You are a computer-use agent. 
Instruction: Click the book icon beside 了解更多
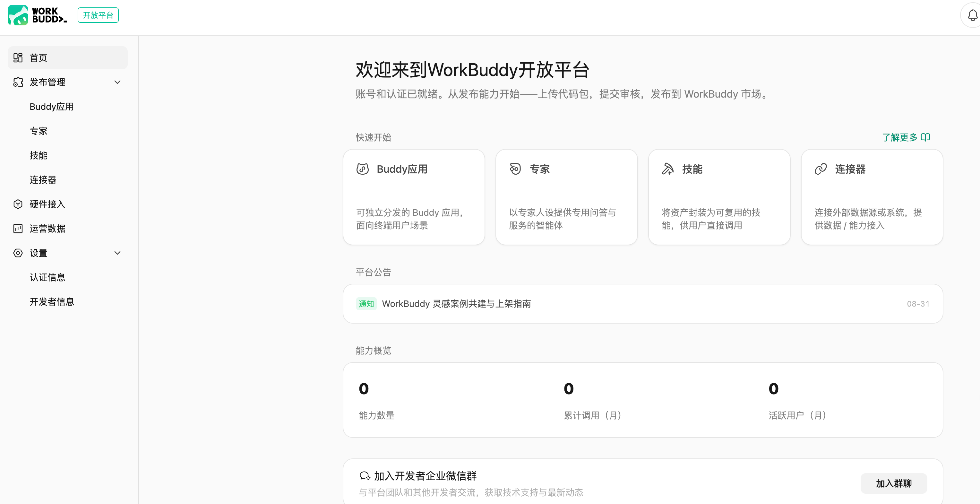pos(925,137)
